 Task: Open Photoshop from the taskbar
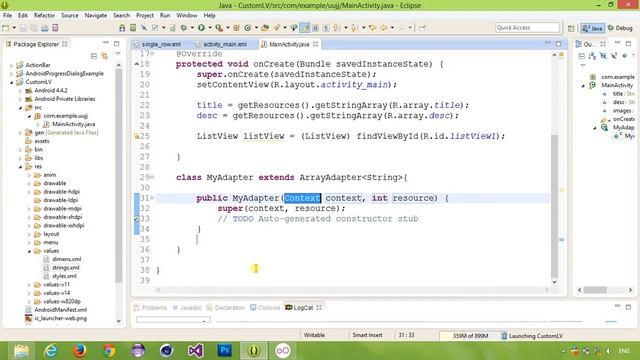click(224, 351)
